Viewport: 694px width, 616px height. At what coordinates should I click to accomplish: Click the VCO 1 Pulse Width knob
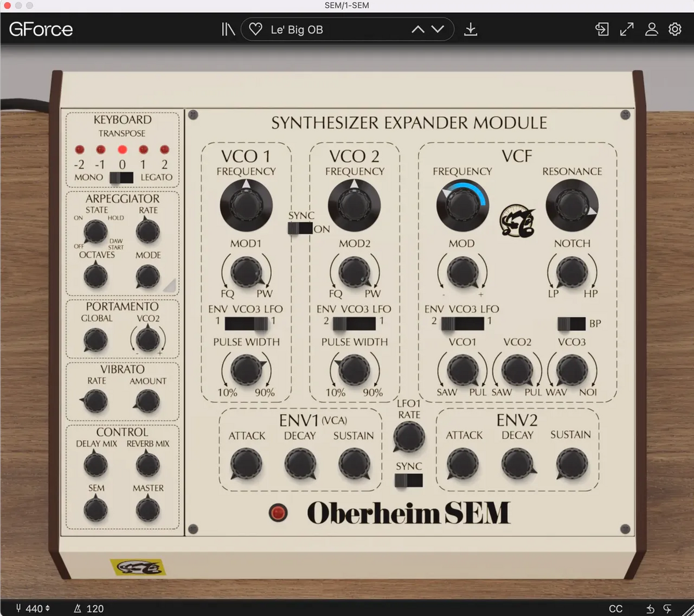(x=246, y=370)
